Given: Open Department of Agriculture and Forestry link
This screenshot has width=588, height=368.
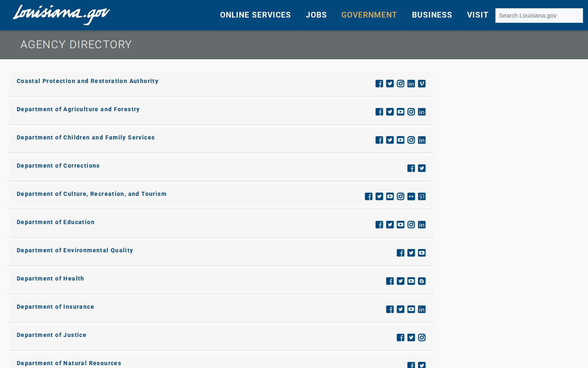Looking at the screenshot, I should pos(78,109).
